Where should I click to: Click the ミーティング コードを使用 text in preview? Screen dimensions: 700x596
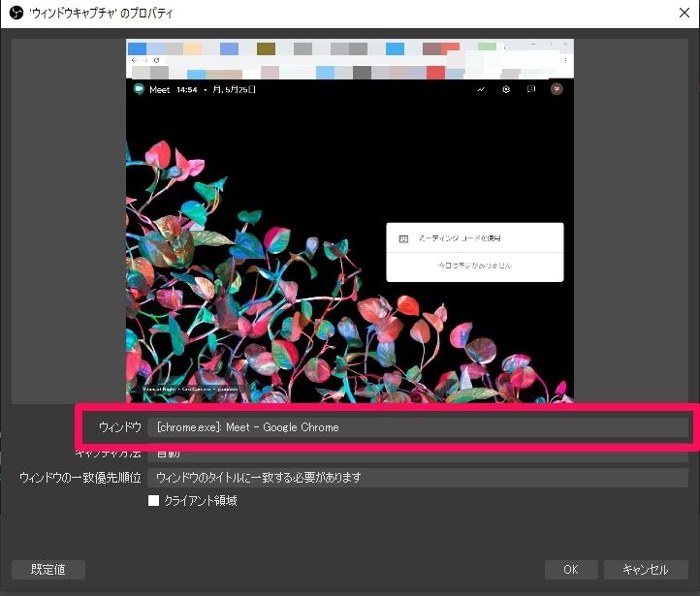click(x=460, y=238)
